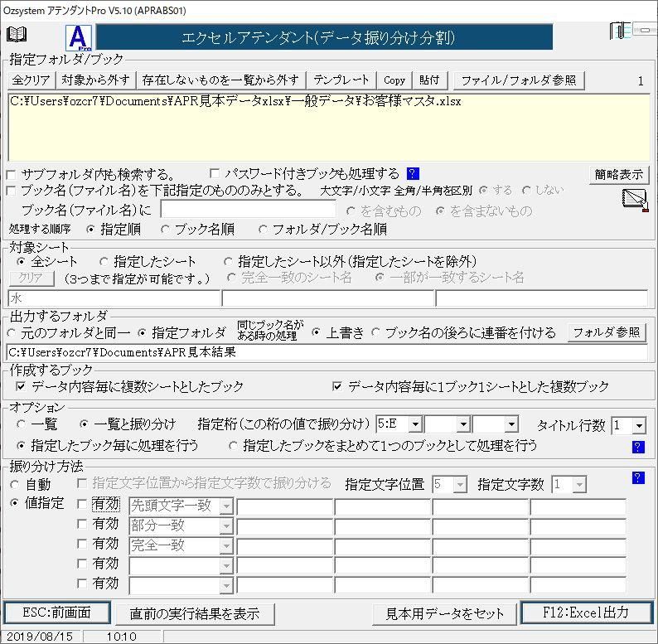Click フォルダ参照 button for output folder

[x=607, y=332]
